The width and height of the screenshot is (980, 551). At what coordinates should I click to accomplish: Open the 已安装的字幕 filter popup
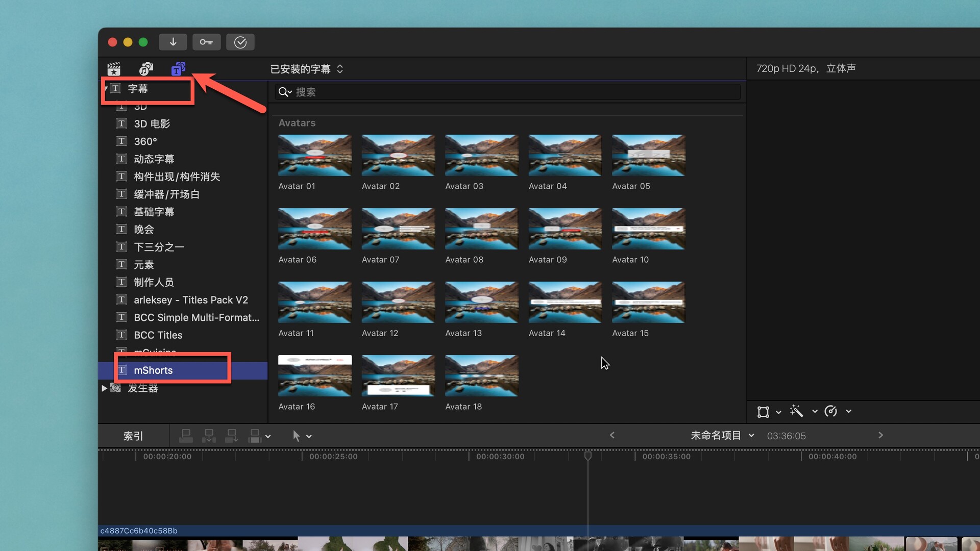point(306,69)
